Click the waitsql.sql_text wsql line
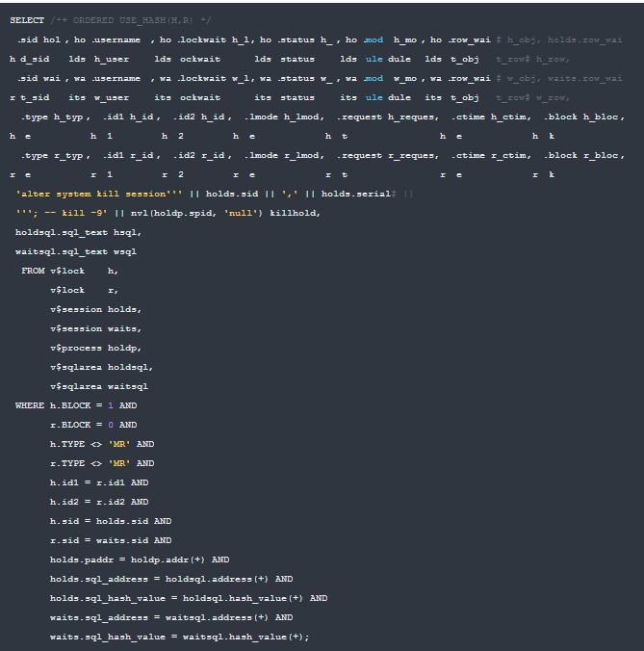The image size is (644, 651). 75,251
